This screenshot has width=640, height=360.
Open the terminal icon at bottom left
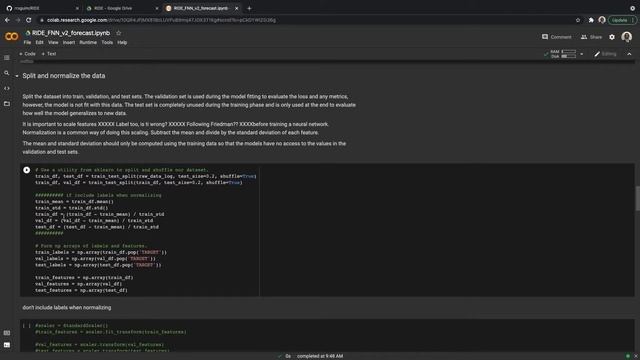tap(7, 345)
